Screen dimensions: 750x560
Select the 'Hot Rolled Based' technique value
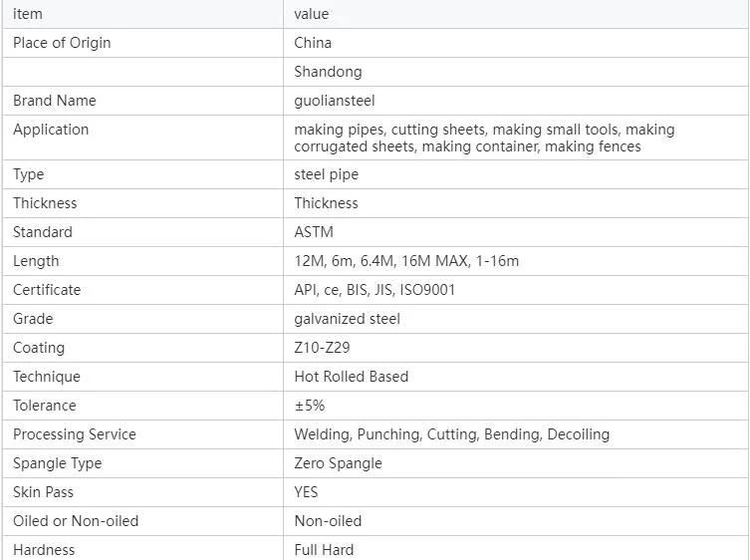pyautogui.click(x=351, y=377)
